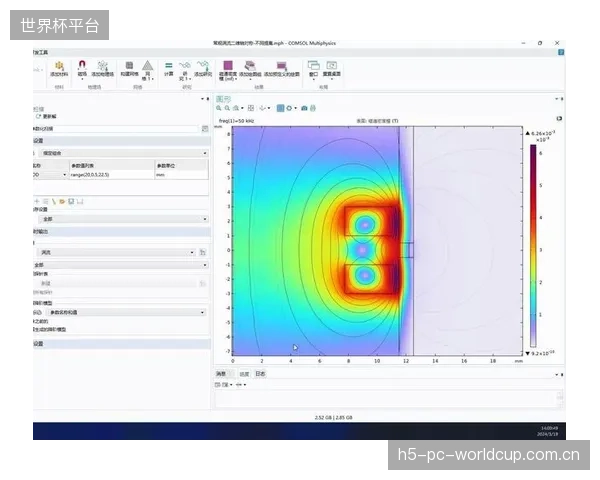Click the small icon right of the color legend top
This screenshot has height=480, width=600.
click(x=559, y=119)
